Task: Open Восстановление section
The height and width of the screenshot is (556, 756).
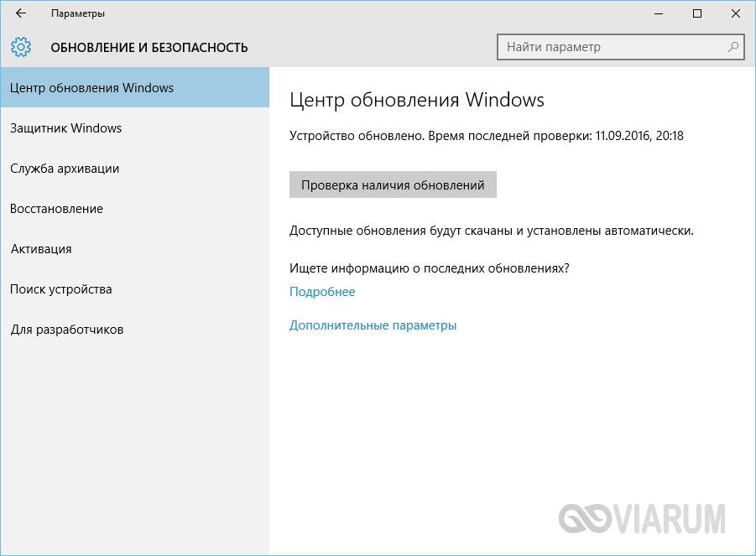Action: point(134,209)
